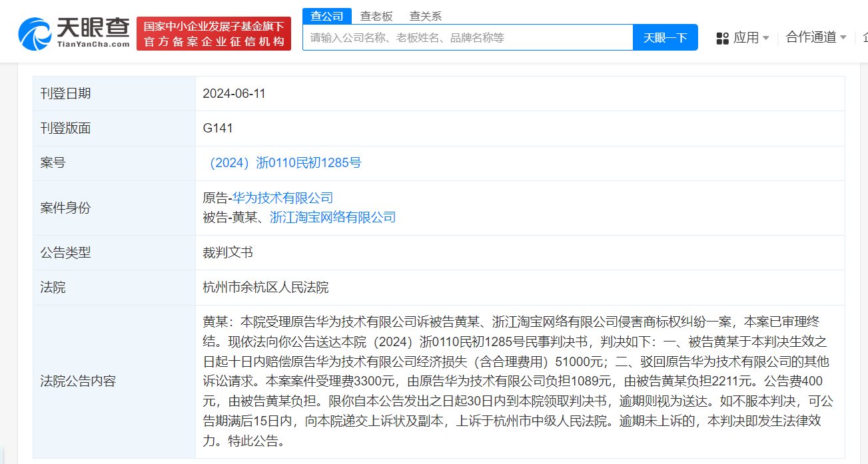Image resolution: width=868 pixels, height=464 pixels.
Task: Click the apps grid icon
Action: coord(722,38)
